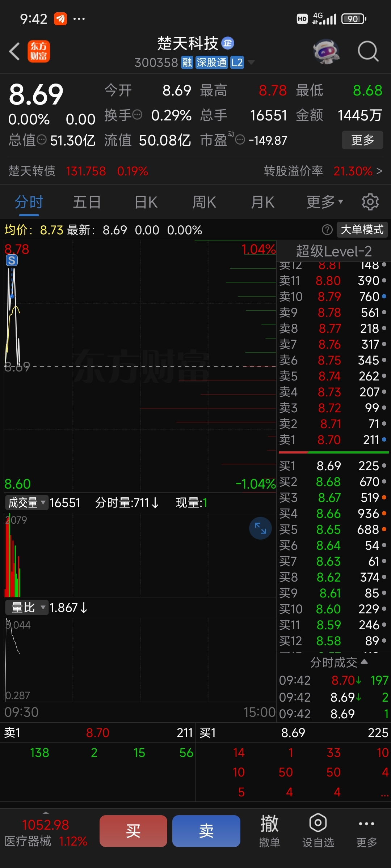Tap the bottom 卖1 8.70 queue header

[98, 733]
